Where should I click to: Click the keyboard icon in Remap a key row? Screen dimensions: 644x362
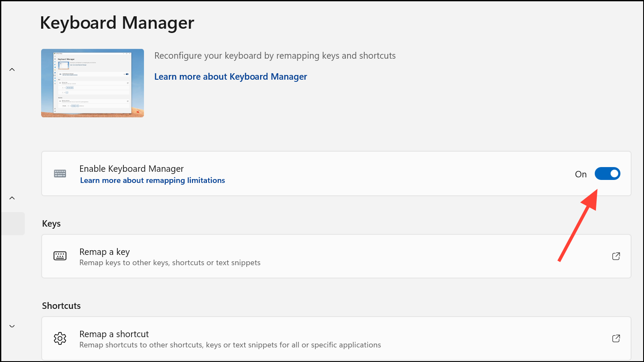point(60,256)
